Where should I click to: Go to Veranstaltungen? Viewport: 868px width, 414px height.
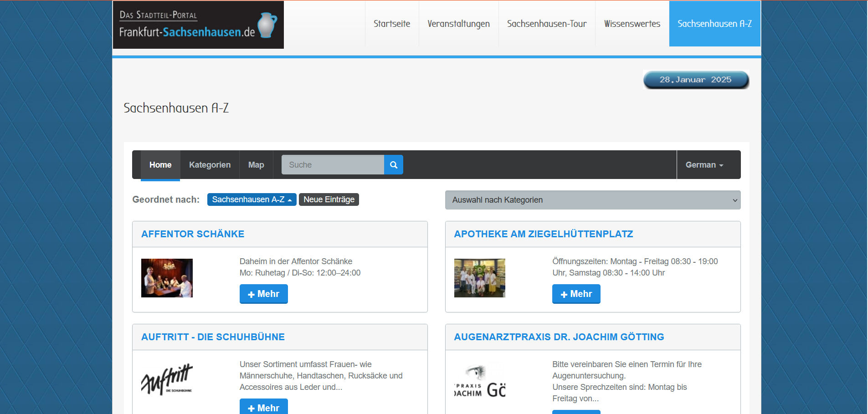(458, 24)
